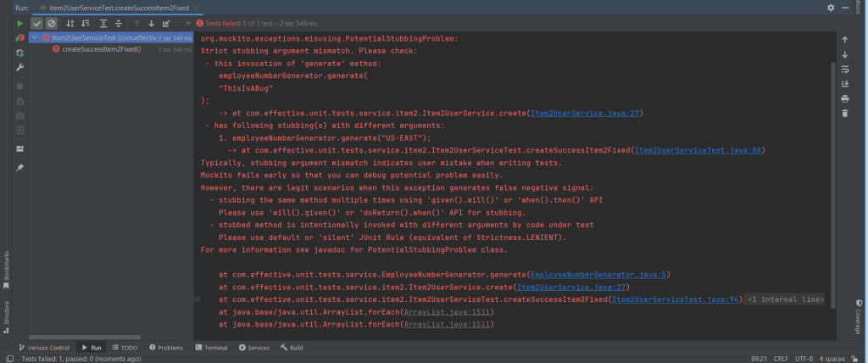Click Rerun Failed Tests icon

point(19,38)
